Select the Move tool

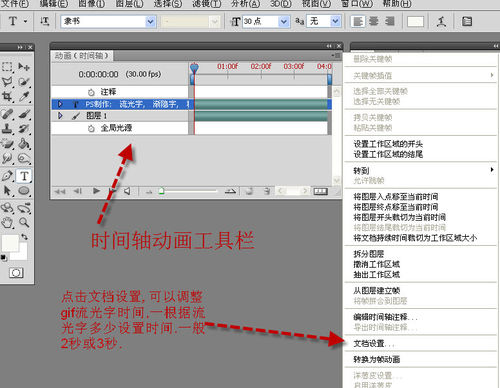click(24, 67)
